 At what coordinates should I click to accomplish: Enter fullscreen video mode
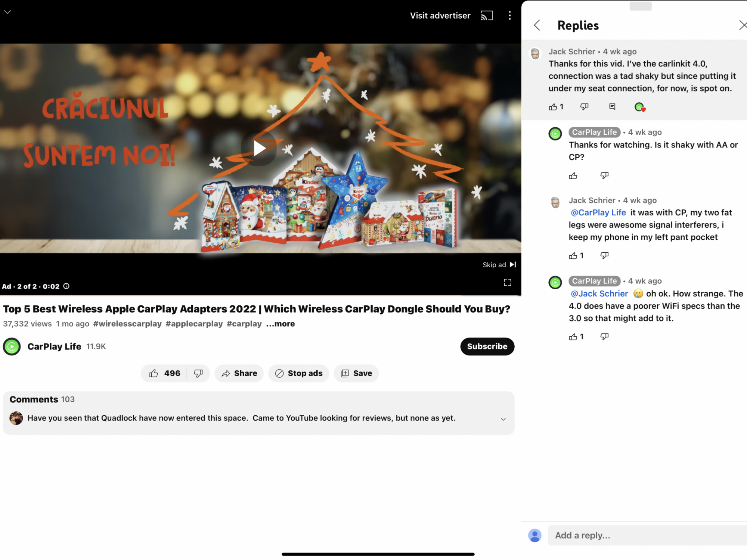(507, 283)
